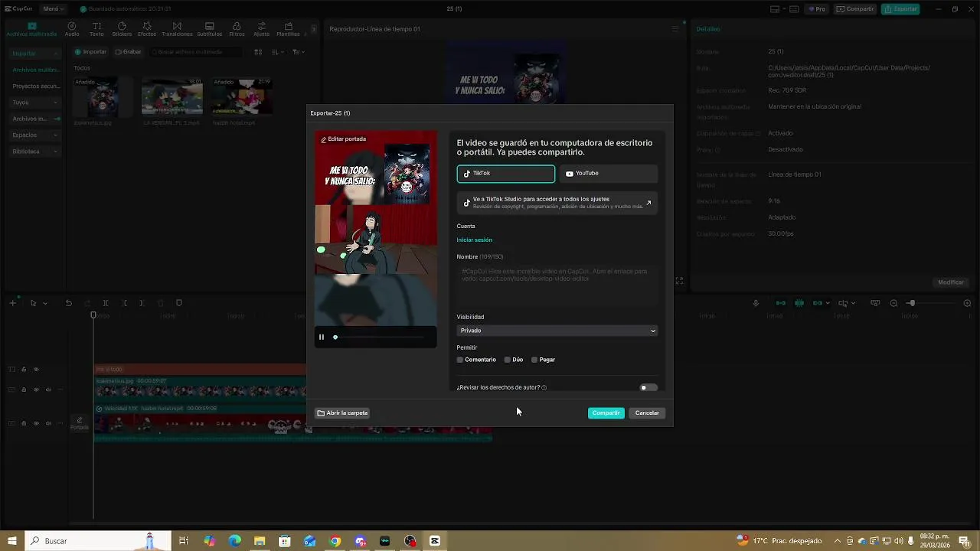
Task: Click the copyright review info icon
Action: pos(544,388)
